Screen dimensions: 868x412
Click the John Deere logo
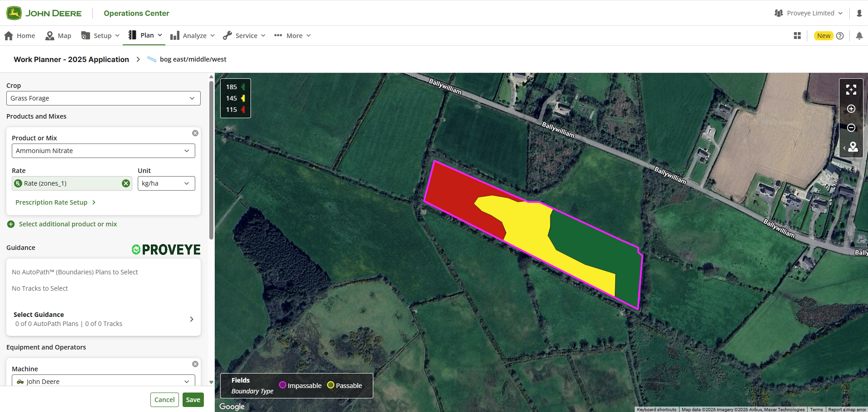[x=44, y=13]
